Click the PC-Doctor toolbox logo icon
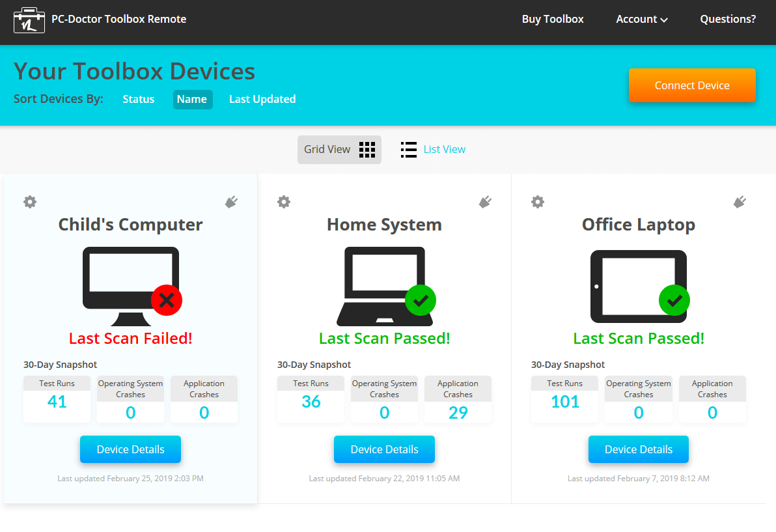This screenshot has height=532, width=776. coord(29,20)
